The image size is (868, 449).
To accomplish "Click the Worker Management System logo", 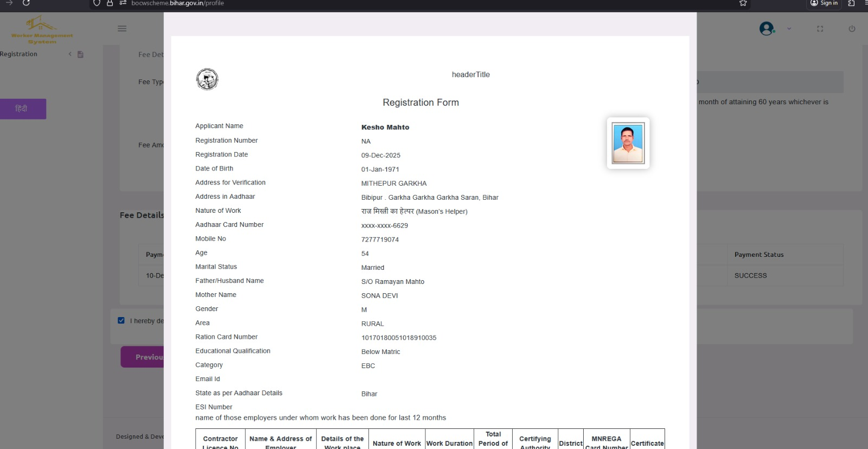I will pos(42,30).
